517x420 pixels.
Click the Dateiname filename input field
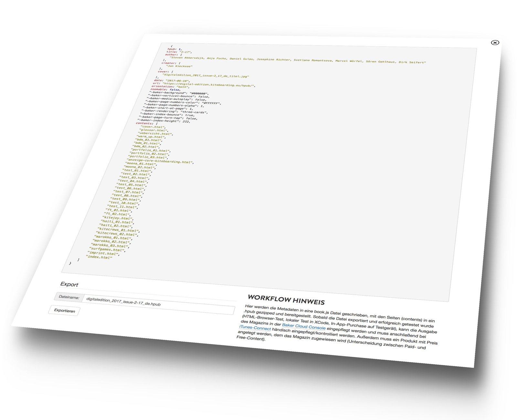pos(158,305)
